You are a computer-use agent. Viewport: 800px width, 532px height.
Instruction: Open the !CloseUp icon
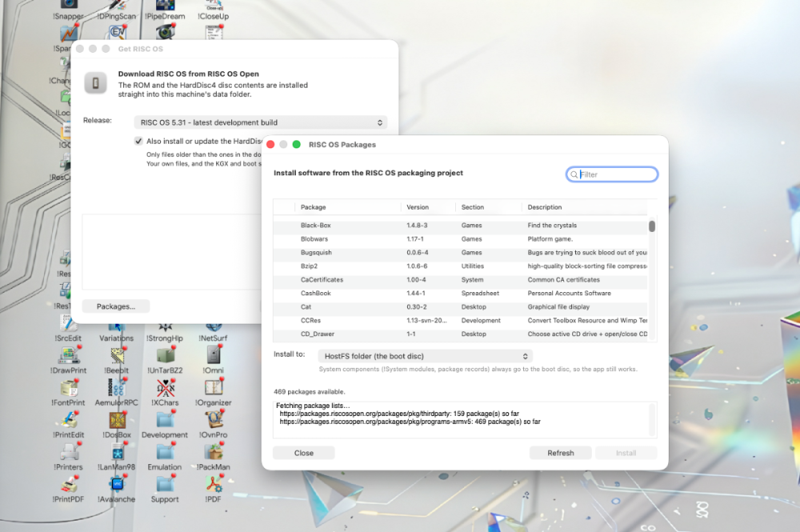point(214,6)
